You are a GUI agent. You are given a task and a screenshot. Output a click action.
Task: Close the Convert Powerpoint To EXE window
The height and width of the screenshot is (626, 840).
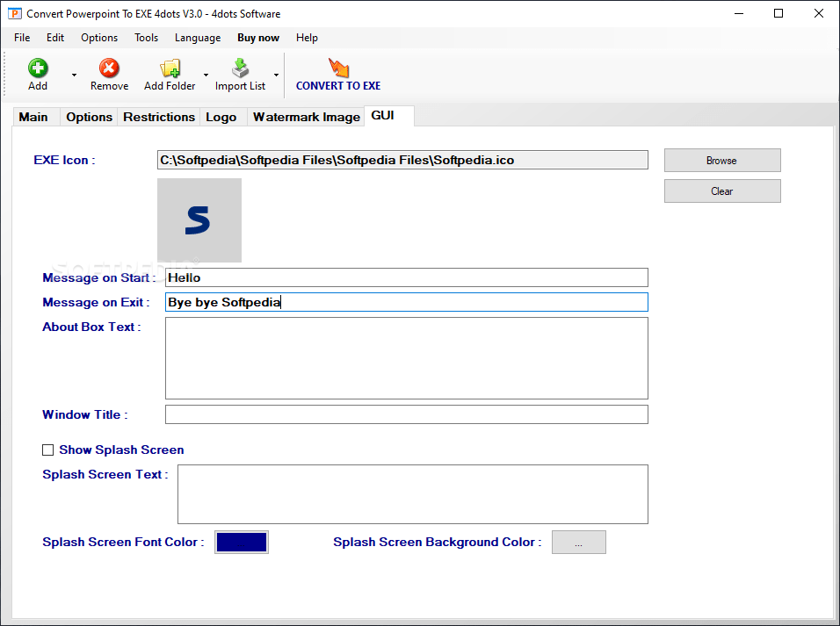(x=819, y=13)
